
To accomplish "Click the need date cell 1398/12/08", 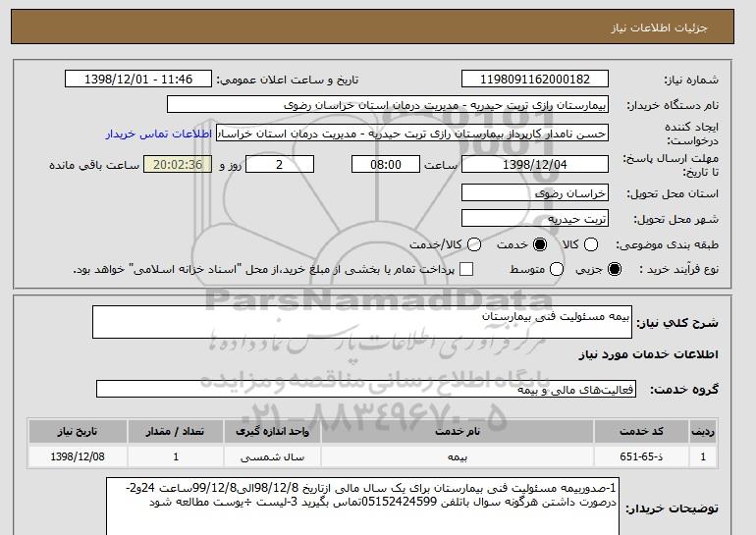I will 78,456.
